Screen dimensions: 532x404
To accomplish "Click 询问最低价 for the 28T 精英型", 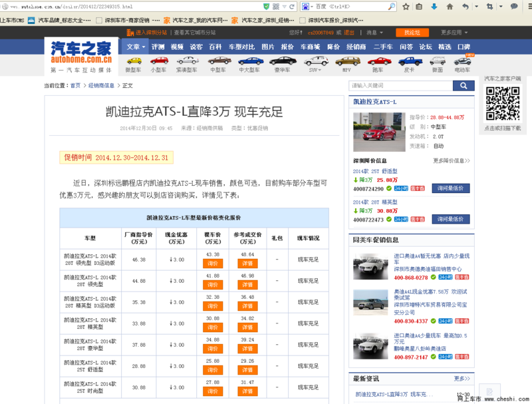I will (451, 220).
